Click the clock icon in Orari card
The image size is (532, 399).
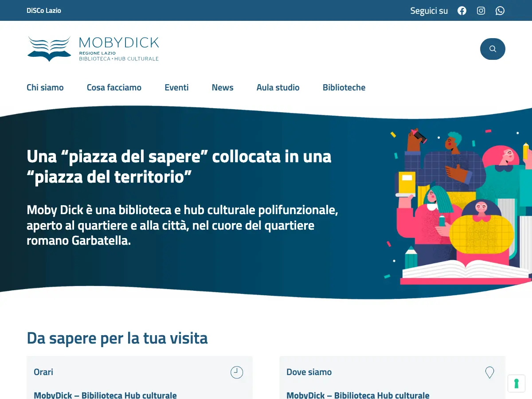pos(237,372)
